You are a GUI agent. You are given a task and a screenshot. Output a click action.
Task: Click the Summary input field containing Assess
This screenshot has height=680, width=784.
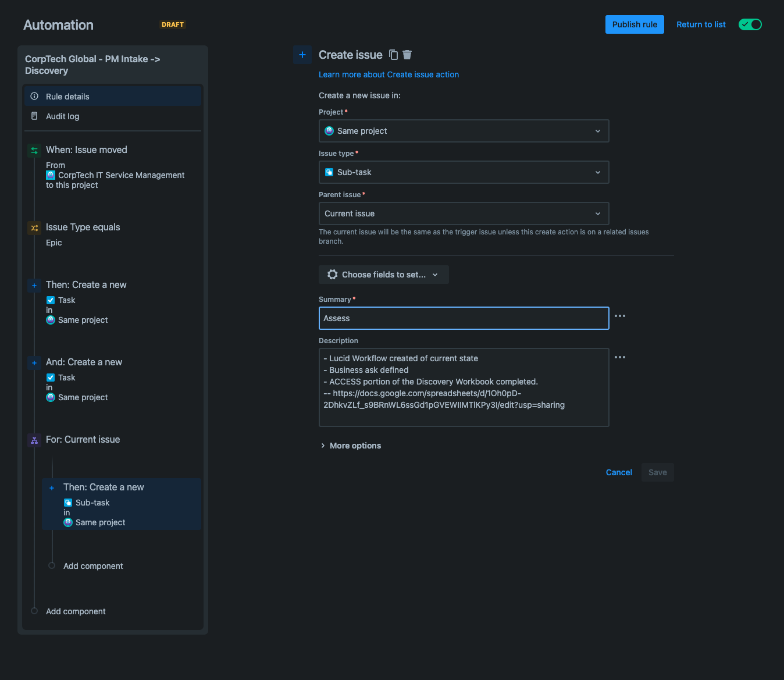(464, 318)
